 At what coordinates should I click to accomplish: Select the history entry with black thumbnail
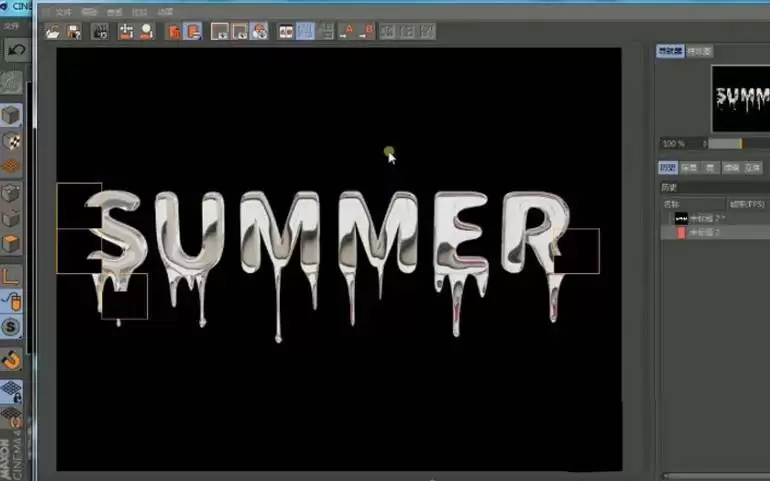coord(715,219)
